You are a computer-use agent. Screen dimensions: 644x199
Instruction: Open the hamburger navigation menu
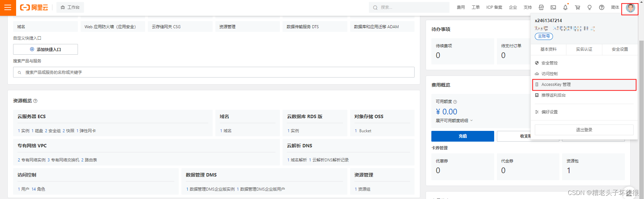8,7
